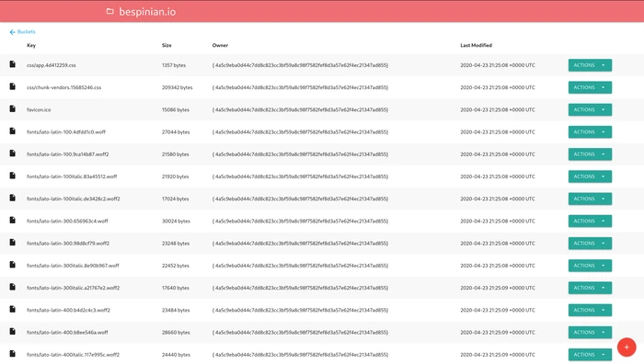The image size is (644, 364).
Task: Click the back arrow next to Buckets
Action: click(x=12, y=32)
